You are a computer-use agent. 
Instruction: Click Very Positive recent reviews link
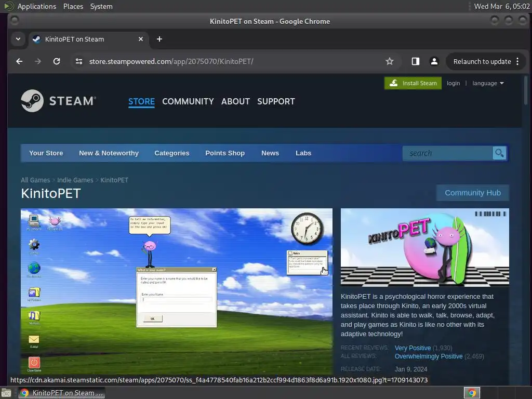tap(413, 348)
